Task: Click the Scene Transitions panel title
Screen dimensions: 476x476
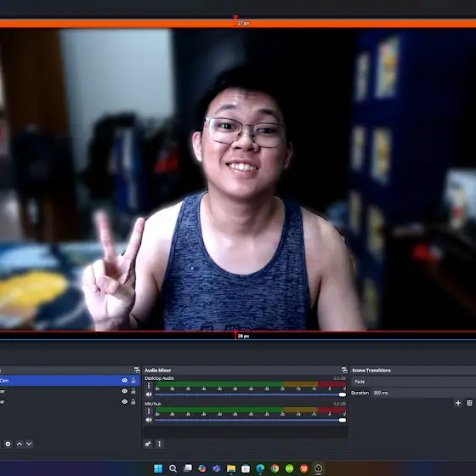Action: (x=371, y=370)
